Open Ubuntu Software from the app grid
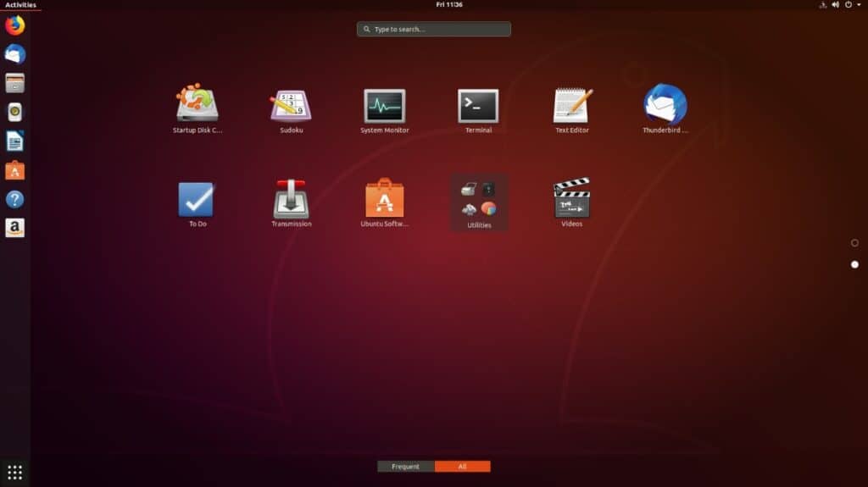The width and height of the screenshot is (868, 487). [x=384, y=200]
